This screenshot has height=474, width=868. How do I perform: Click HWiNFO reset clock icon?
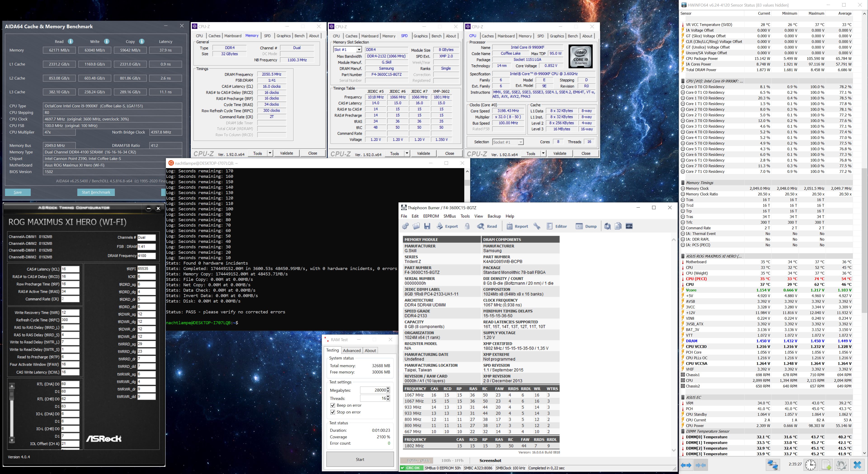pyautogui.click(x=810, y=465)
